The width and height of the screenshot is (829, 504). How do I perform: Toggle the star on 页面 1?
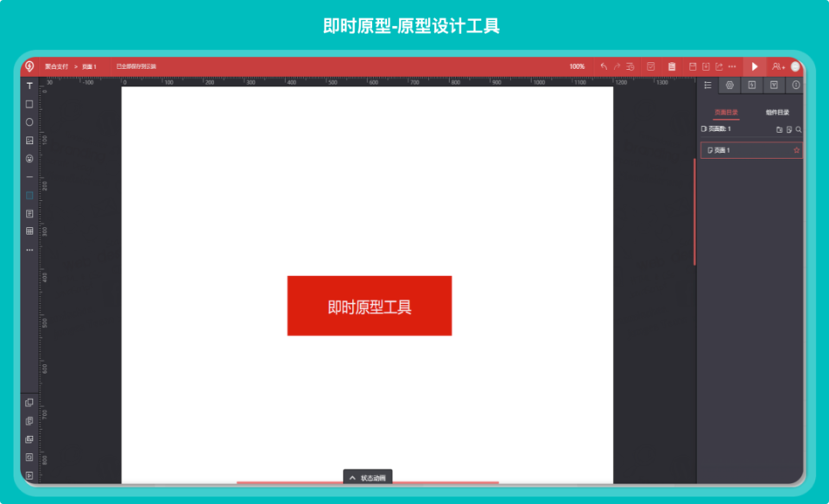796,150
